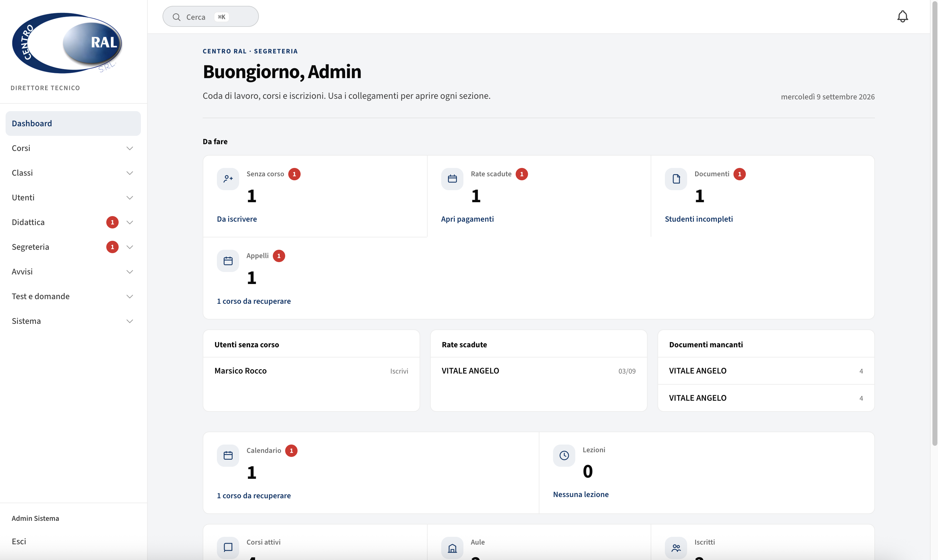This screenshot has height=560, width=938.
Task: Click the Segreteria notification badge
Action: [112, 247]
